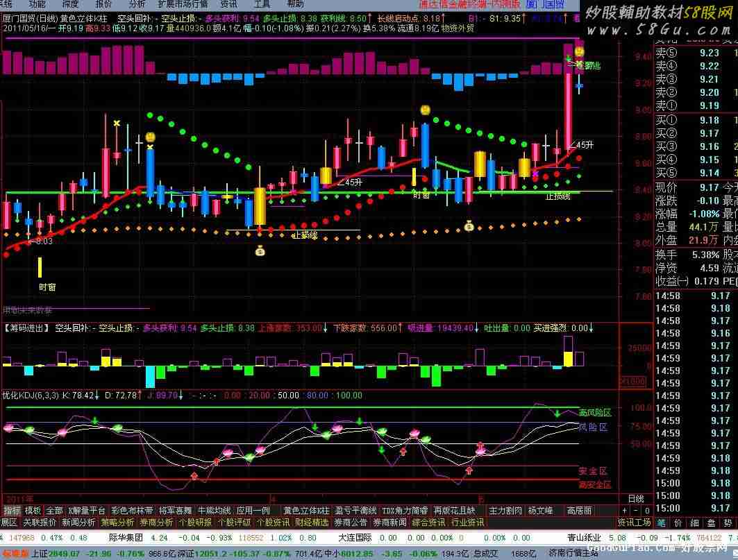Click the 日线 period selector

635,499
